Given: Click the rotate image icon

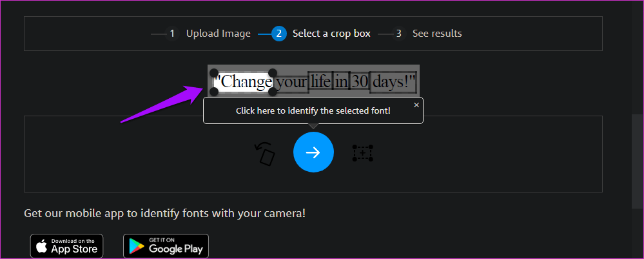Looking at the screenshot, I should 264,154.
